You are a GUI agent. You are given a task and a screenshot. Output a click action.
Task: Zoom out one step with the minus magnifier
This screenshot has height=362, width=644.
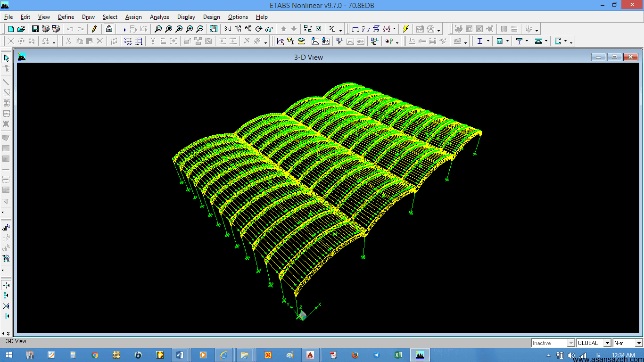coord(200,29)
